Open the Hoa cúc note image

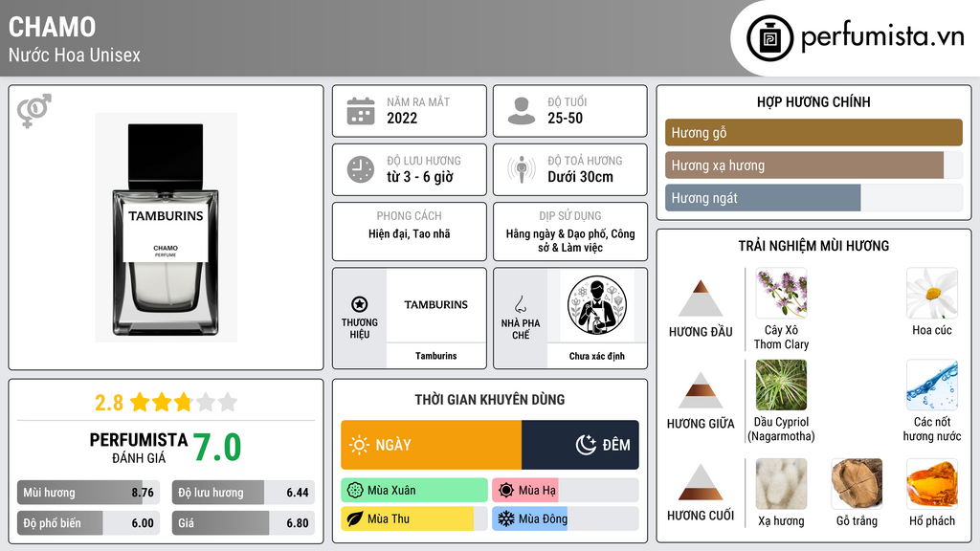tap(932, 294)
